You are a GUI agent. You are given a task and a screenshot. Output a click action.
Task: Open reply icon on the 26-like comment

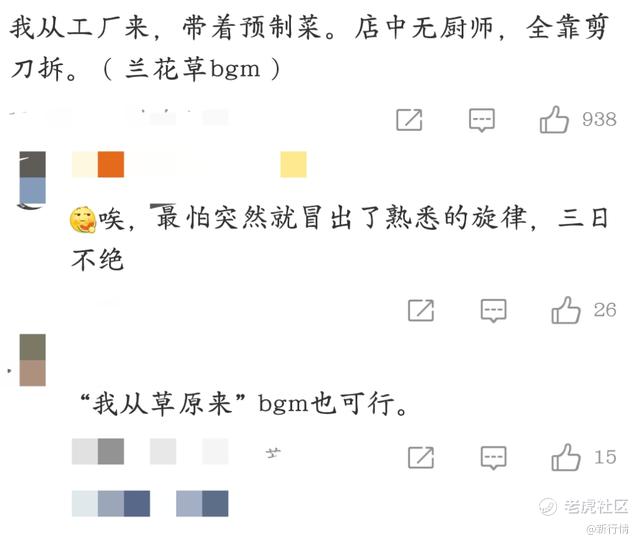click(493, 311)
